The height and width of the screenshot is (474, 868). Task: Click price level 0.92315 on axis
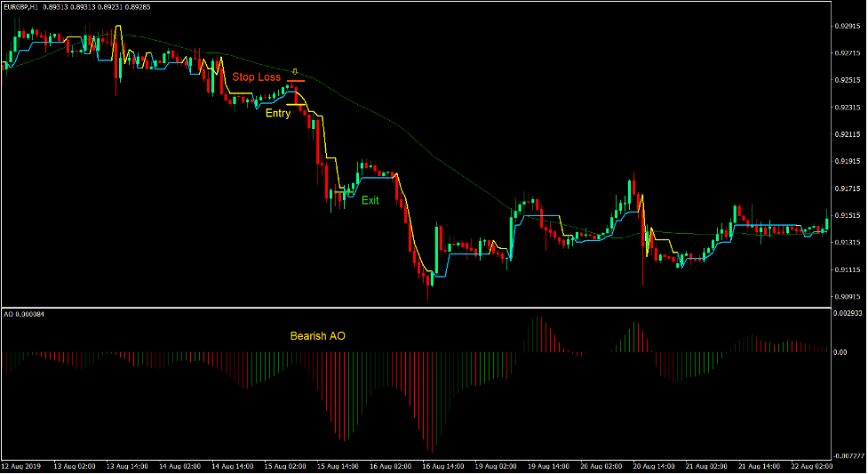click(848, 108)
